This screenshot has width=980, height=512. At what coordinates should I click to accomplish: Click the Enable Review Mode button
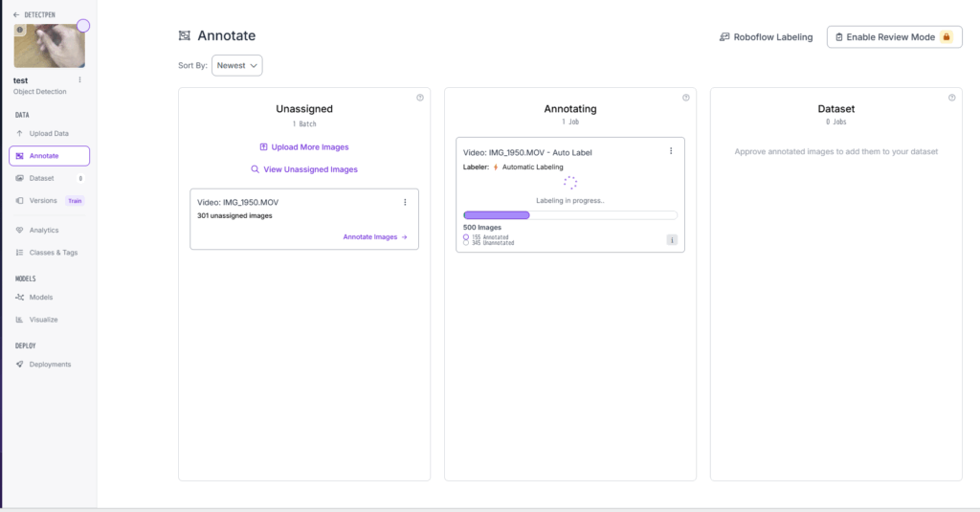(894, 37)
